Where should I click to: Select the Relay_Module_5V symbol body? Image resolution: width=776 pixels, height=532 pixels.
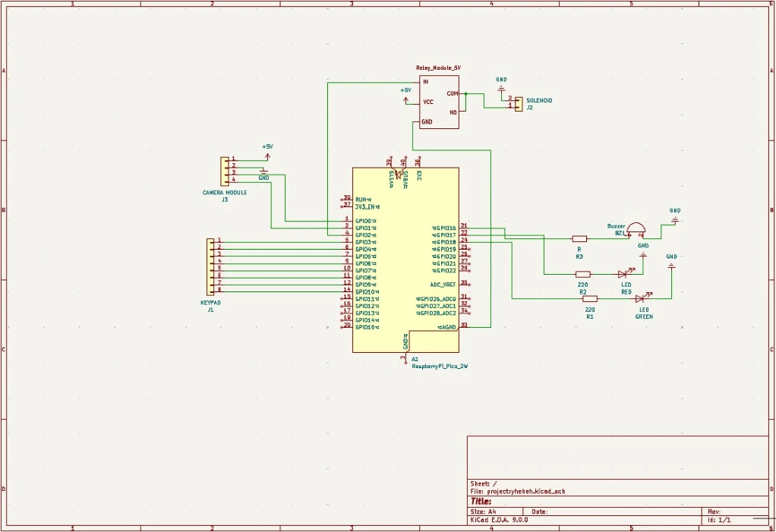[x=439, y=102]
